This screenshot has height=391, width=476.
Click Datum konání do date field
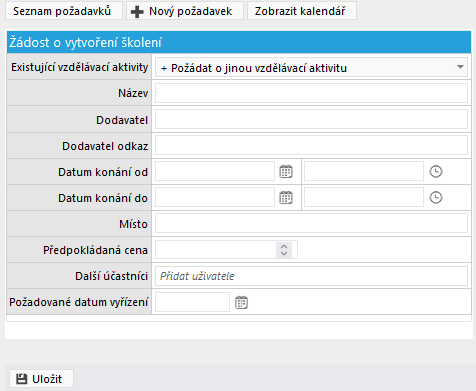(x=215, y=197)
